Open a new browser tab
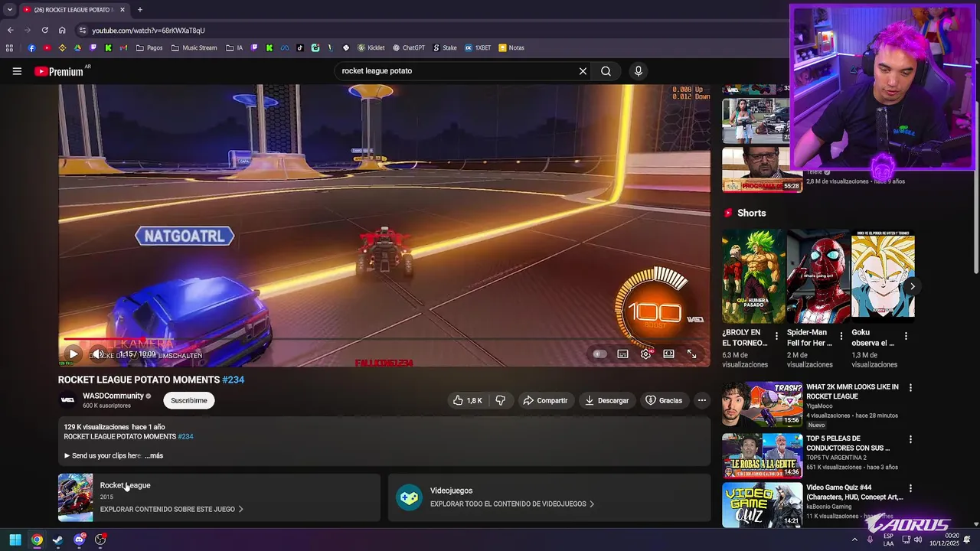 click(139, 10)
